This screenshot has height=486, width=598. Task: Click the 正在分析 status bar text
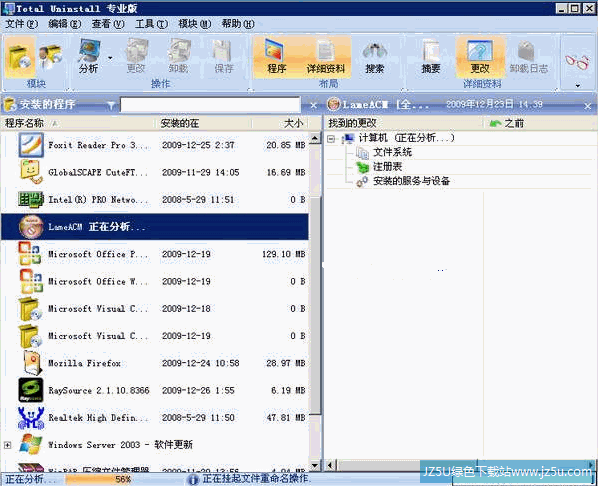pos(30,479)
